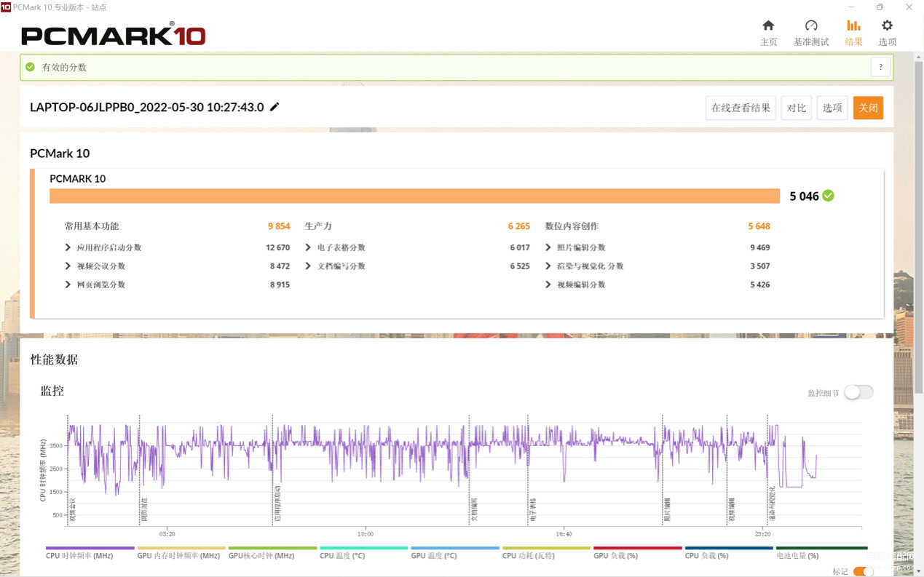Select the GPU核心时钟 (MHz) legend swatch
This screenshot has width=924, height=577.
click(272, 548)
